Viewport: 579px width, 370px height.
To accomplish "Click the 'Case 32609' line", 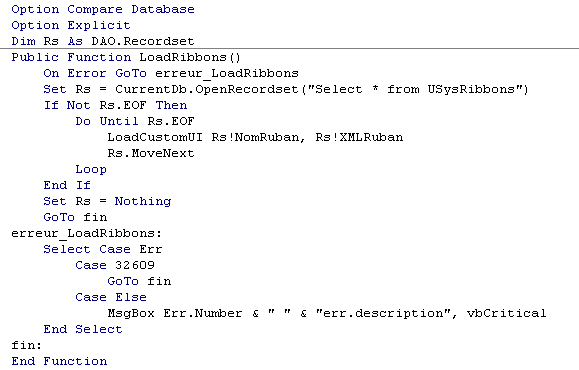I will coord(115,265).
